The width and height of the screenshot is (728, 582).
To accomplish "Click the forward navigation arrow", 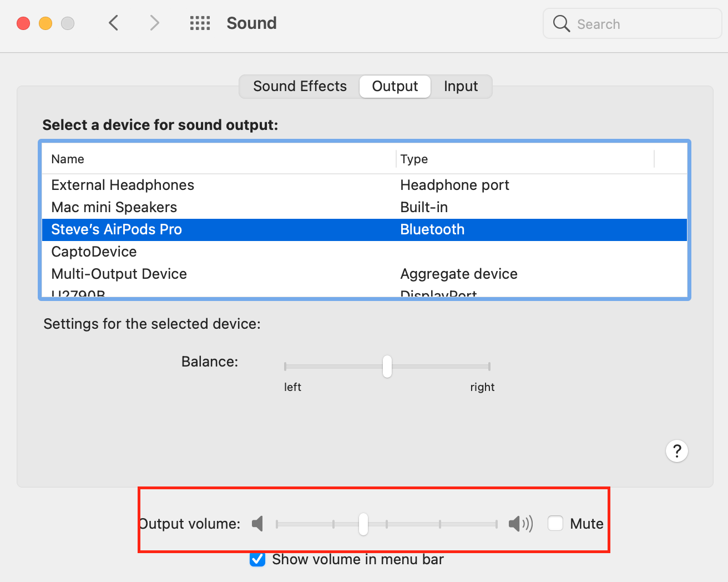I will 154,23.
